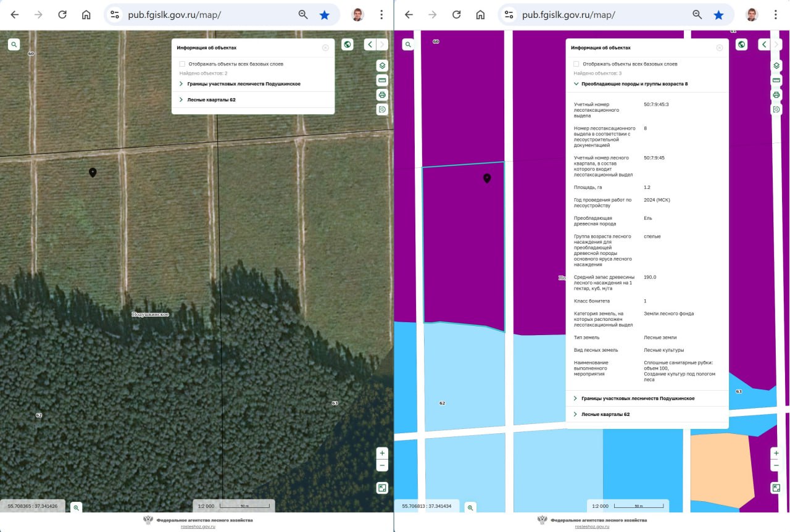Screen dimensions: 790x532
Task: Select the ruler measure tool on the left map
Action: 382,80
